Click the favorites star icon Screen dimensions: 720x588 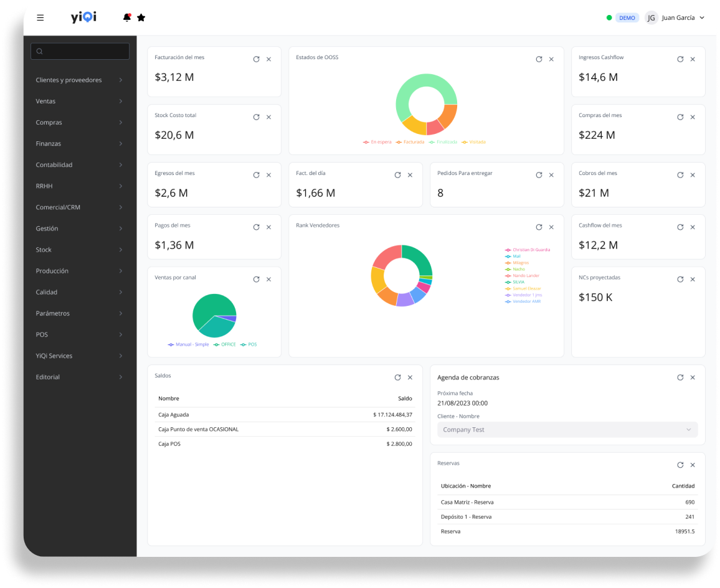(141, 17)
